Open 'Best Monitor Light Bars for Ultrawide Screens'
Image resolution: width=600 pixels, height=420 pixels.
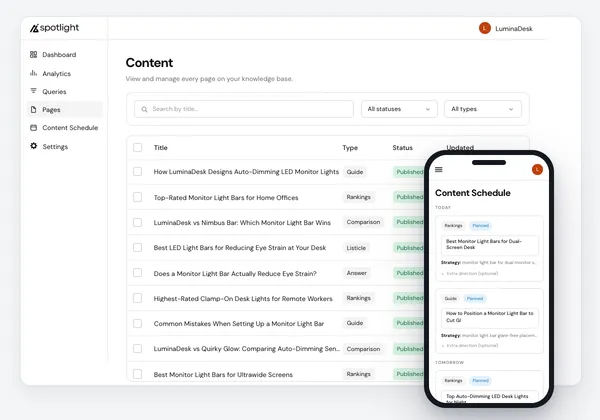click(x=223, y=374)
